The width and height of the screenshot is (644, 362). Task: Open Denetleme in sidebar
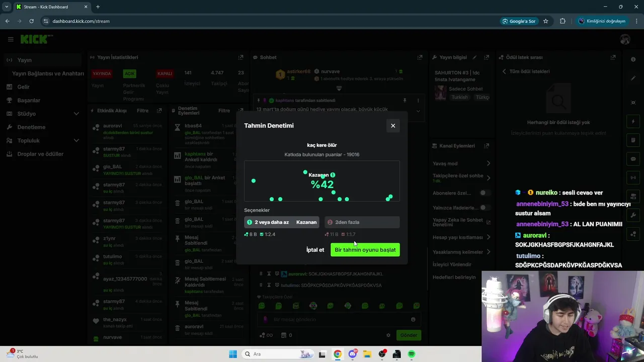(x=31, y=127)
